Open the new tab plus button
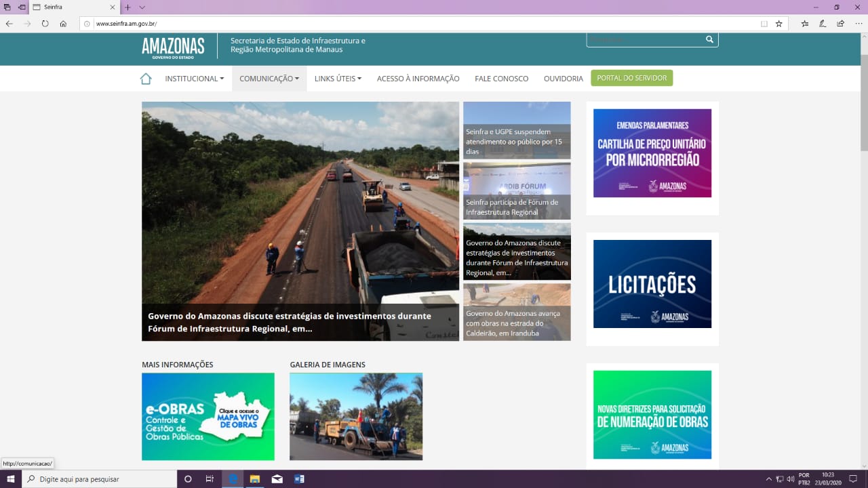The width and height of the screenshot is (868, 488). (x=127, y=7)
